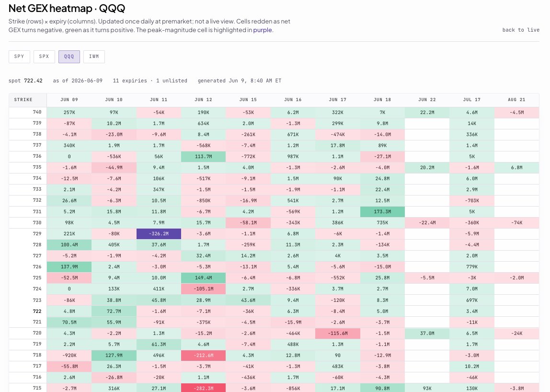550x392 pixels.
Task: Select the -115.6M cell at strike 720
Action: point(338,334)
